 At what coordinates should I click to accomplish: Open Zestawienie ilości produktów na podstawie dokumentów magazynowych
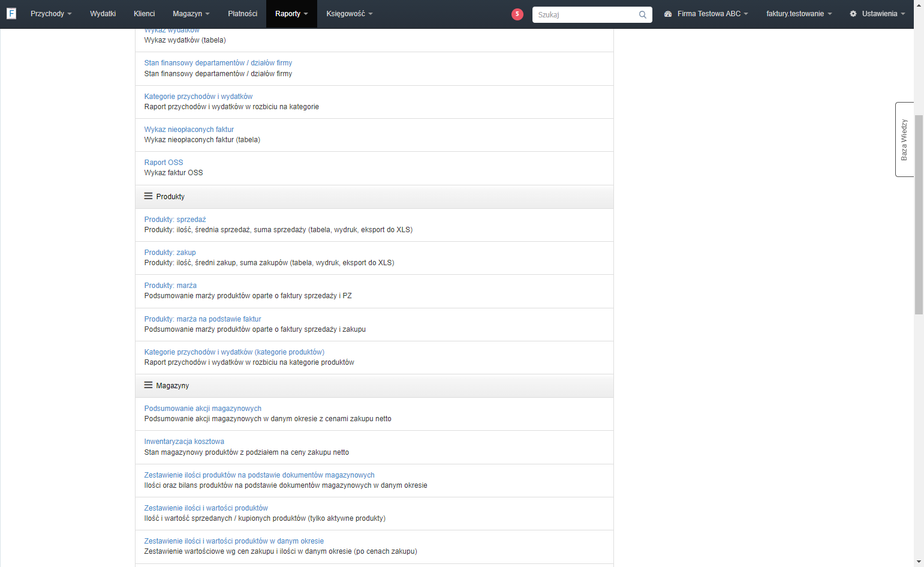[x=260, y=475]
